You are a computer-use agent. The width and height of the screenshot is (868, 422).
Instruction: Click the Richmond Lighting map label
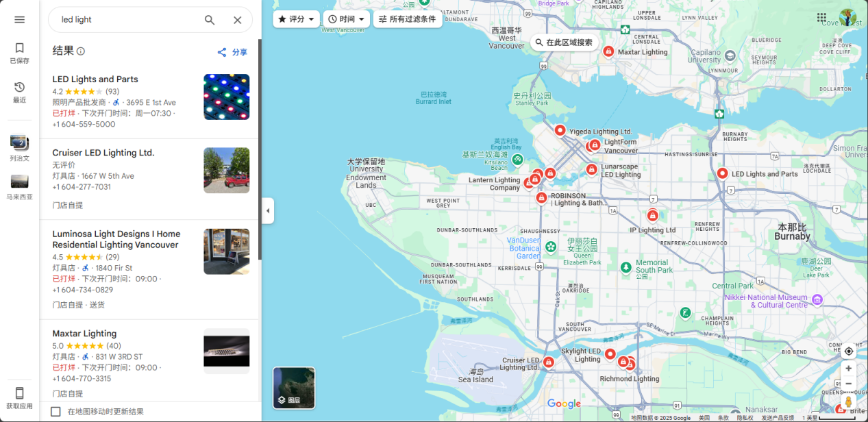pyautogui.click(x=630, y=379)
